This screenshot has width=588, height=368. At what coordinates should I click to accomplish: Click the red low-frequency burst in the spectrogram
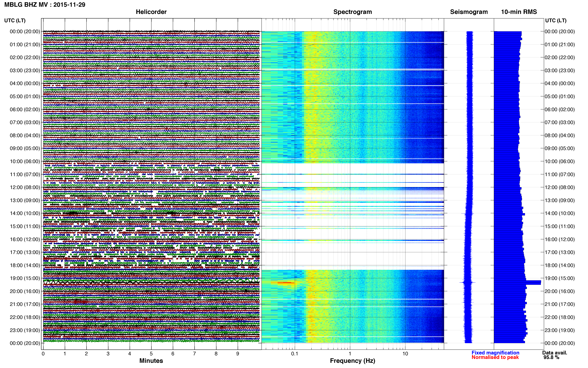(x=282, y=283)
